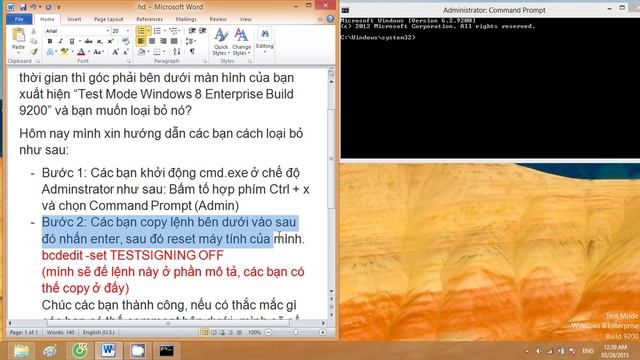Toggle Strikethrough formatting
Screen dimensions: 640x360
click(89, 41)
